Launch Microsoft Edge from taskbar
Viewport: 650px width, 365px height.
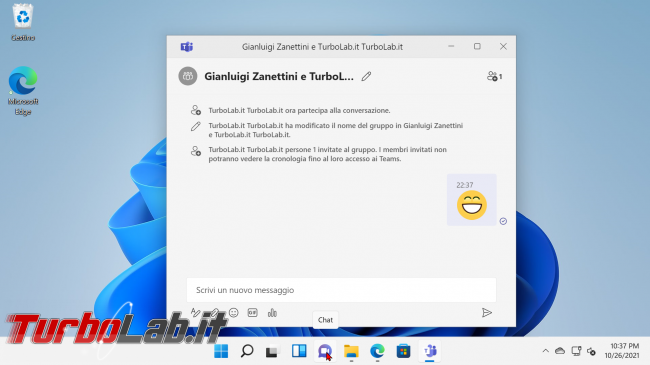377,351
